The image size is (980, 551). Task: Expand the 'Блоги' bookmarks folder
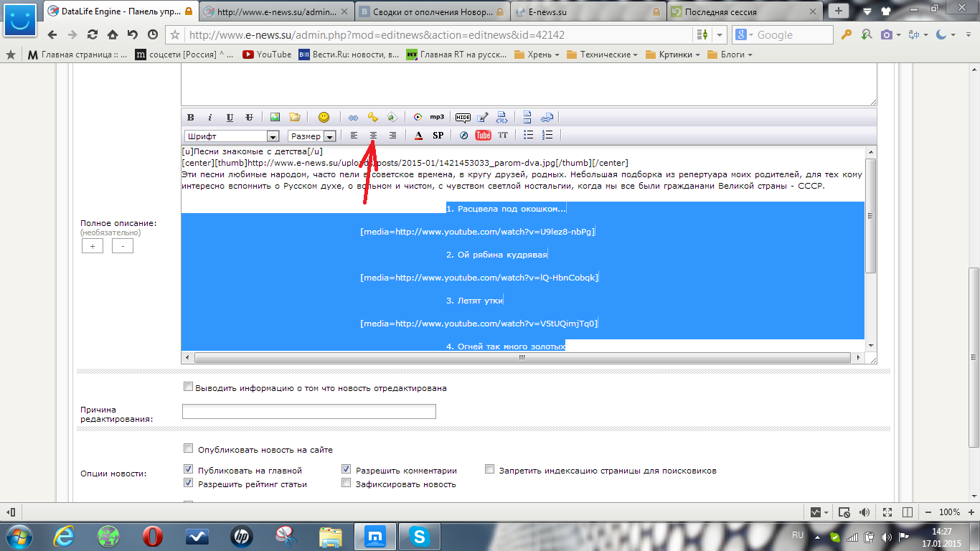click(729, 55)
